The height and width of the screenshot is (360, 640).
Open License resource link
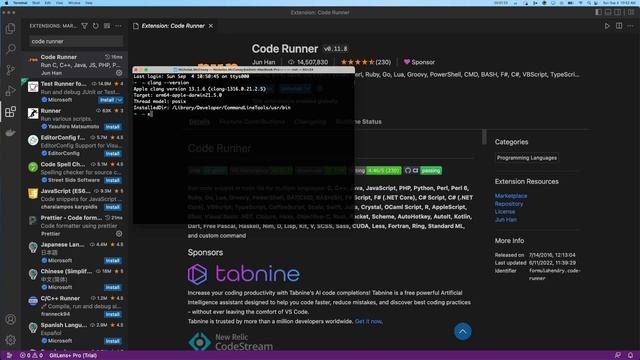tap(505, 211)
